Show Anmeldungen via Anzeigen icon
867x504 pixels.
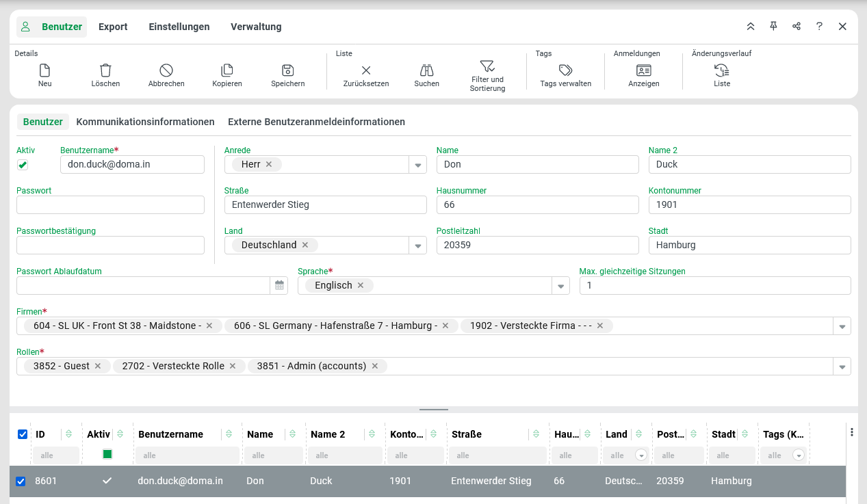coord(643,70)
